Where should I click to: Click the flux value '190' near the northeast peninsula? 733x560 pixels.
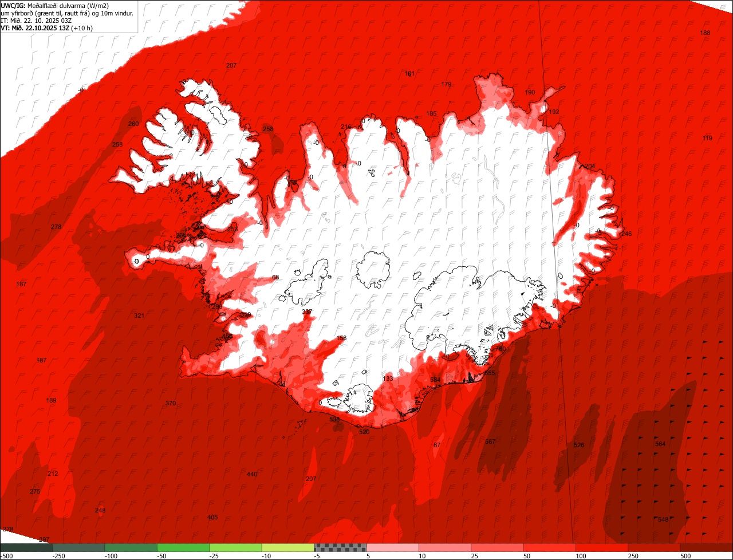click(530, 93)
